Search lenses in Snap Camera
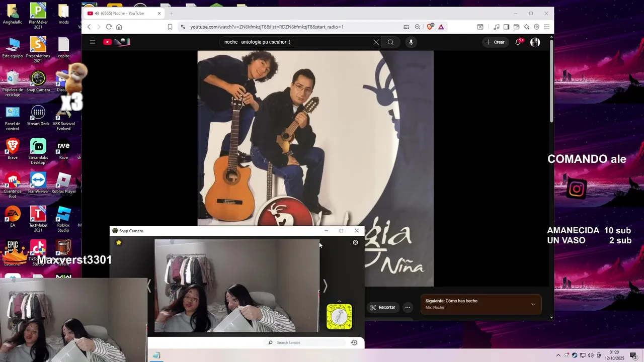The width and height of the screenshot is (644, 362). click(306, 342)
